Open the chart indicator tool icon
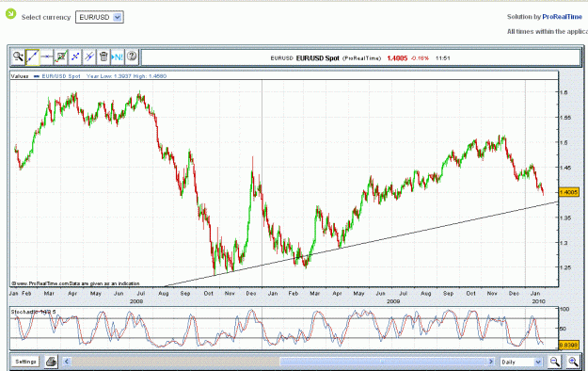The image size is (588, 371). coord(61,56)
